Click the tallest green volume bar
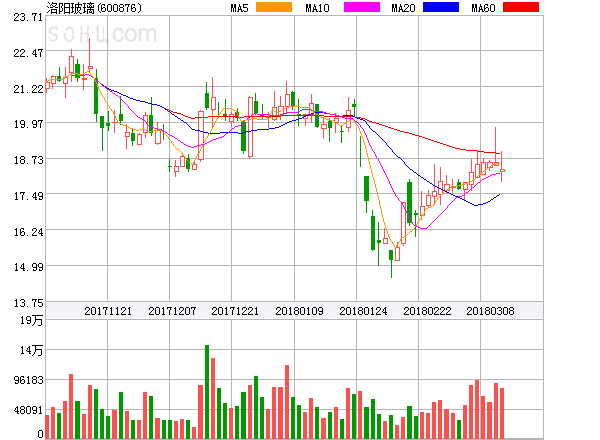600x440 pixels. coord(207,392)
